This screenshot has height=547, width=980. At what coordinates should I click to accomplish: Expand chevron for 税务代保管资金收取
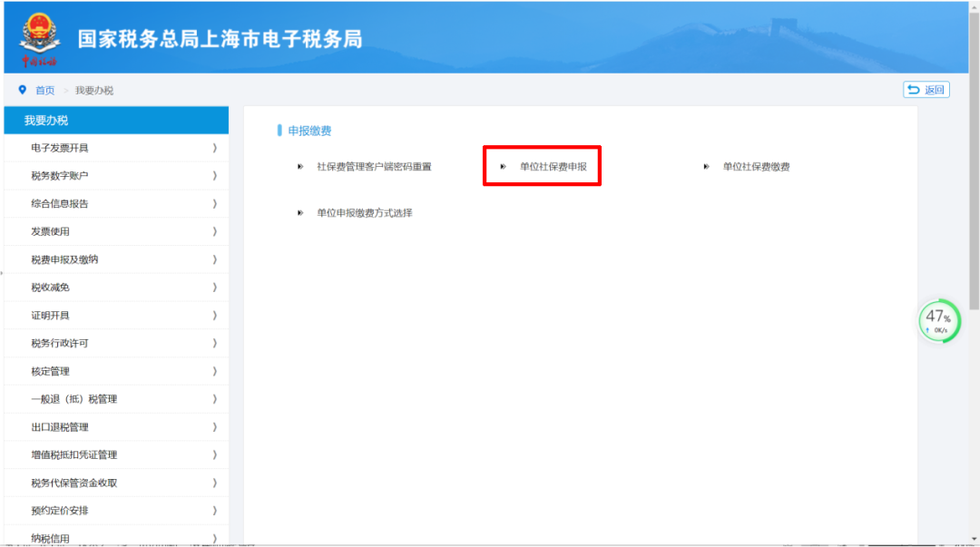(215, 483)
